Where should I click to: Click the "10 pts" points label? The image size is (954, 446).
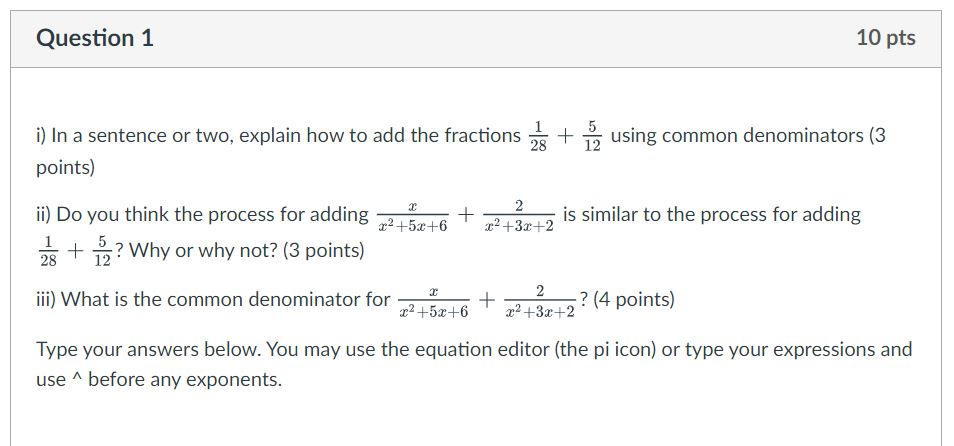(886, 38)
